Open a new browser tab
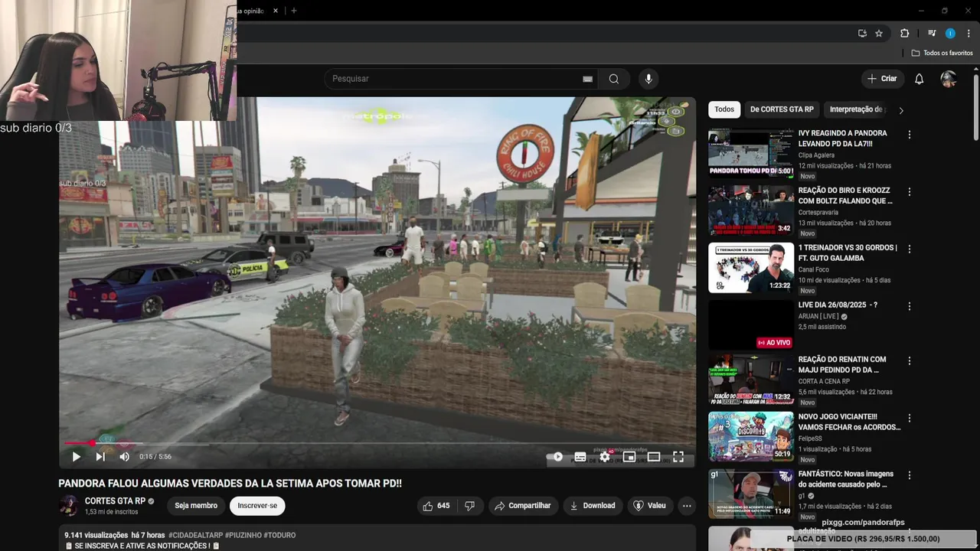 (x=294, y=11)
